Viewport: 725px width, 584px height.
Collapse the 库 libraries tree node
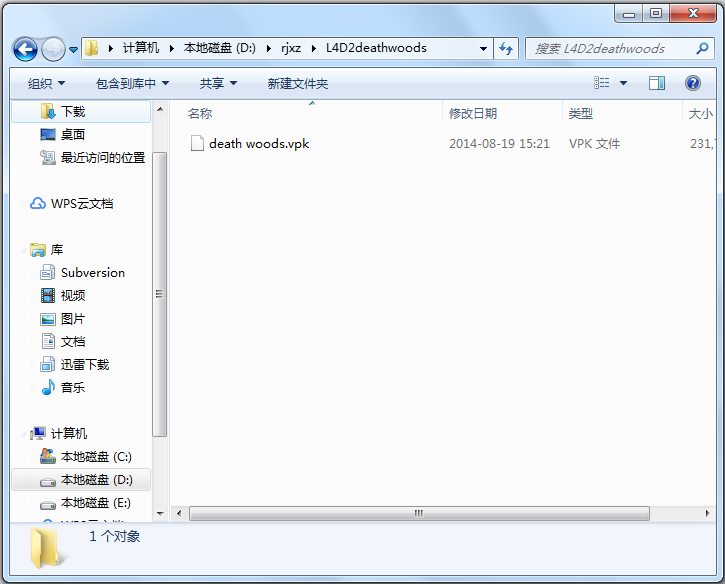click(23, 250)
